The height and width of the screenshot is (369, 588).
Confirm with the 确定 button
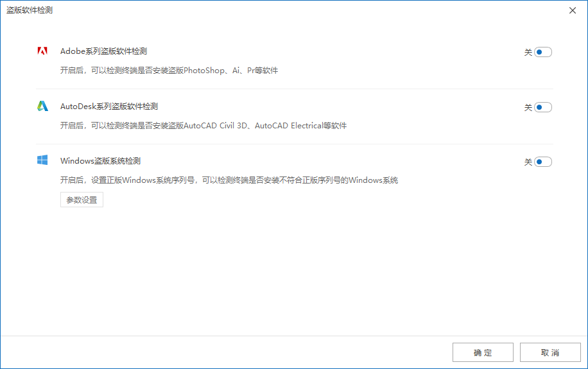tap(483, 352)
